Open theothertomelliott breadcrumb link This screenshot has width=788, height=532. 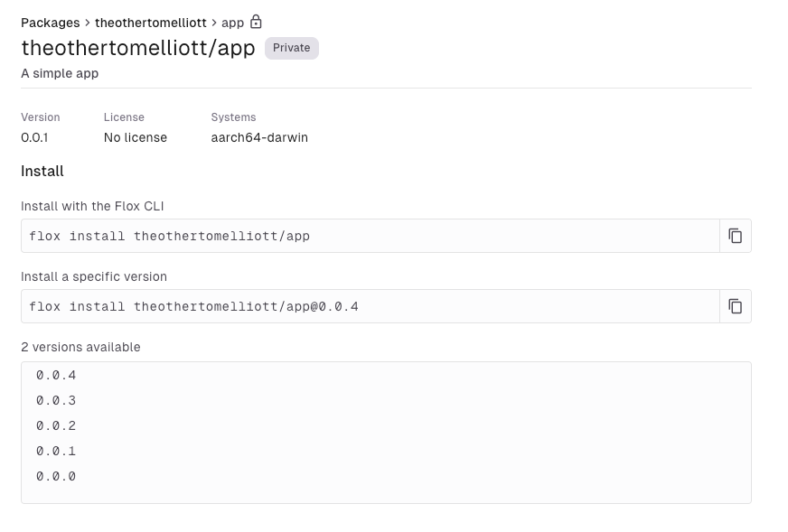pyautogui.click(x=151, y=23)
